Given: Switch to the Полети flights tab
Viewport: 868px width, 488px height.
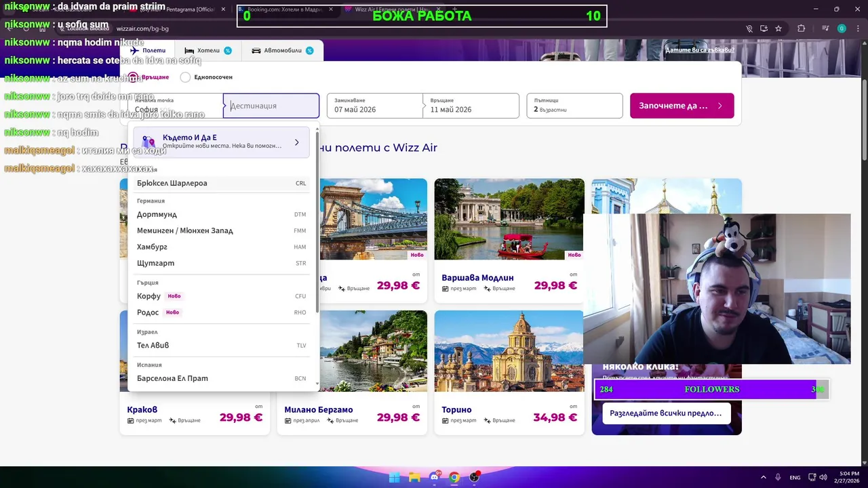Looking at the screenshot, I should [x=147, y=50].
